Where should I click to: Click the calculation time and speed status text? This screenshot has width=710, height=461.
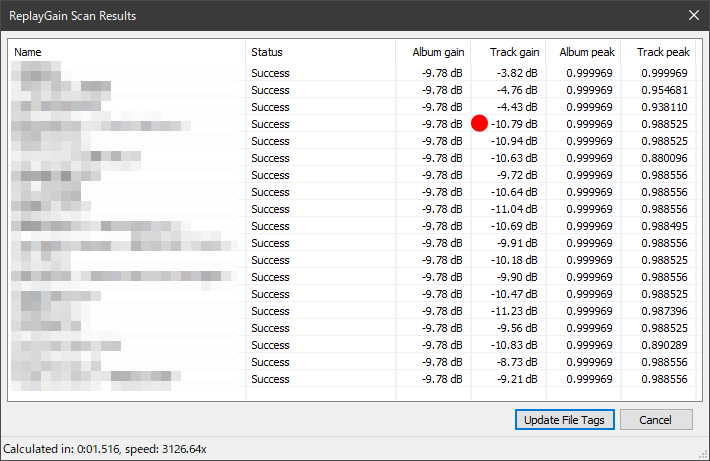pyautogui.click(x=105, y=449)
